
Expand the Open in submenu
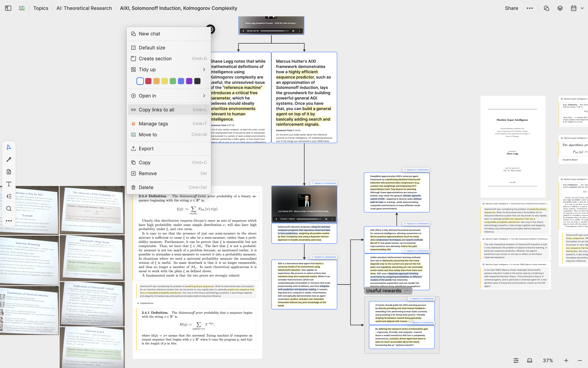tap(169, 96)
